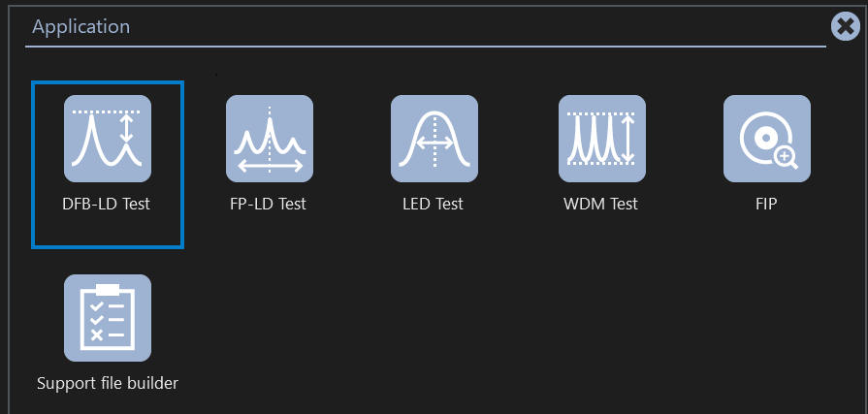Select the "FIP" text label
868x414 pixels.
tap(766, 204)
